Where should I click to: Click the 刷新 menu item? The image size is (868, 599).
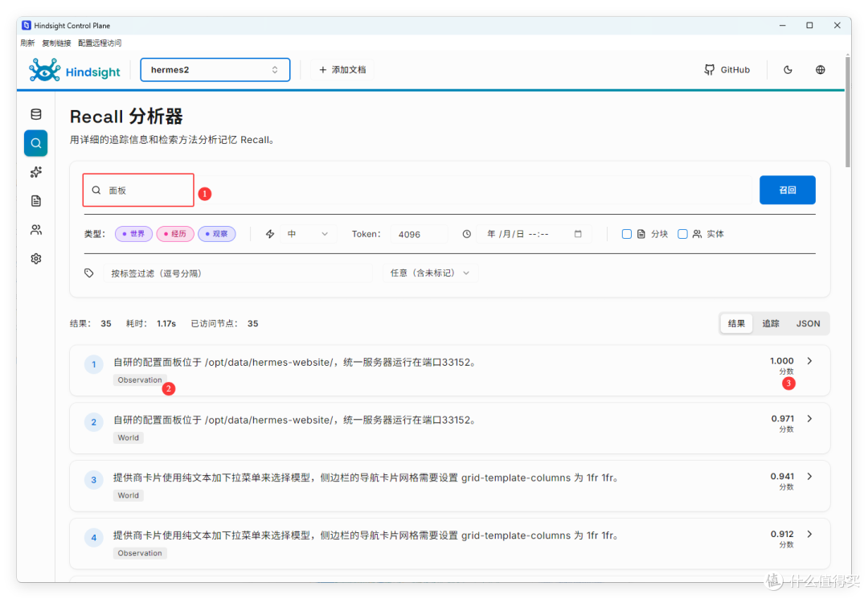pyautogui.click(x=27, y=43)
